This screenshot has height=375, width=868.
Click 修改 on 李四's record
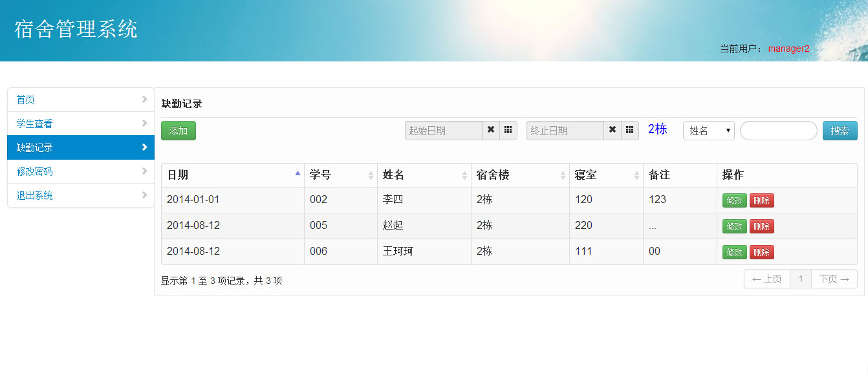(x=734, y=200)
